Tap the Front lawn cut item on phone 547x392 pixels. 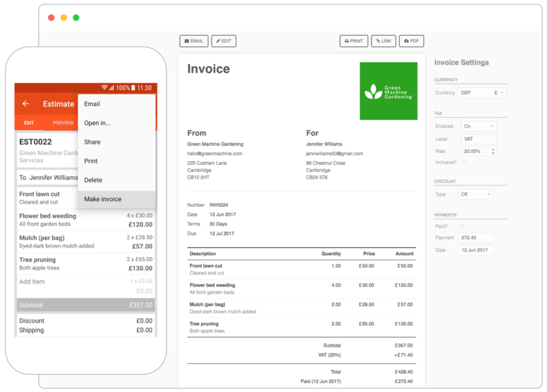48,198
